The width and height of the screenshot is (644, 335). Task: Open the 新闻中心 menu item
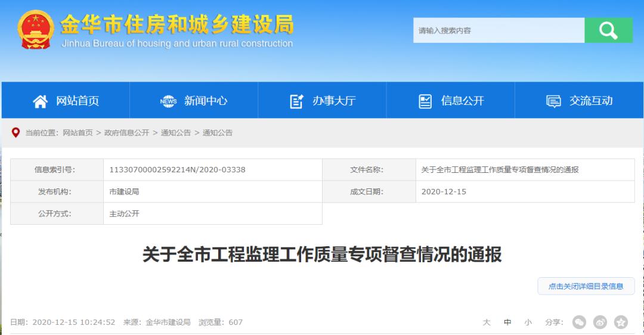(x=206, y=101)
